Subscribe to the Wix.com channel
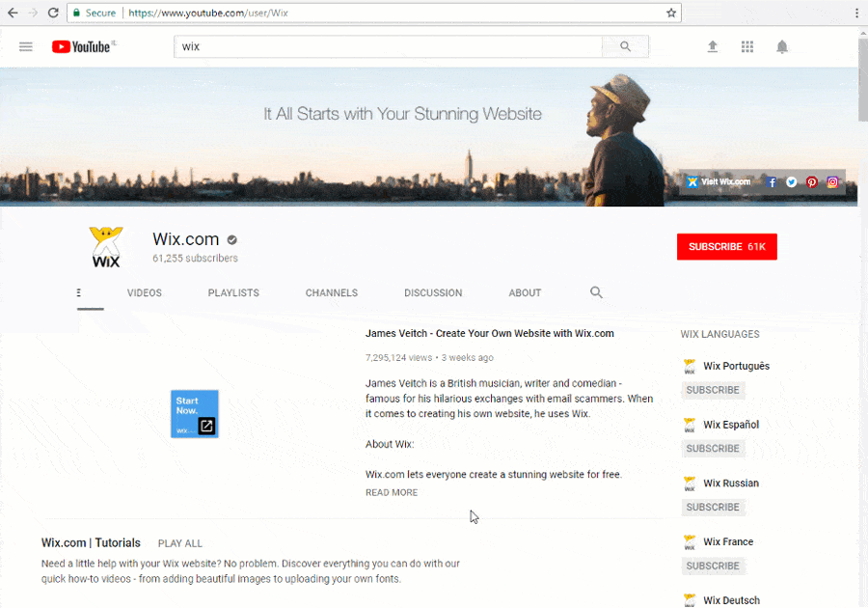This screenshot has height=608, width=868. click(727, 247)
